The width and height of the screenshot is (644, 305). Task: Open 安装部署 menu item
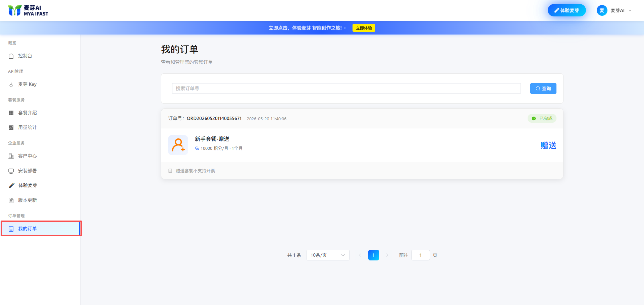point(40,171)
